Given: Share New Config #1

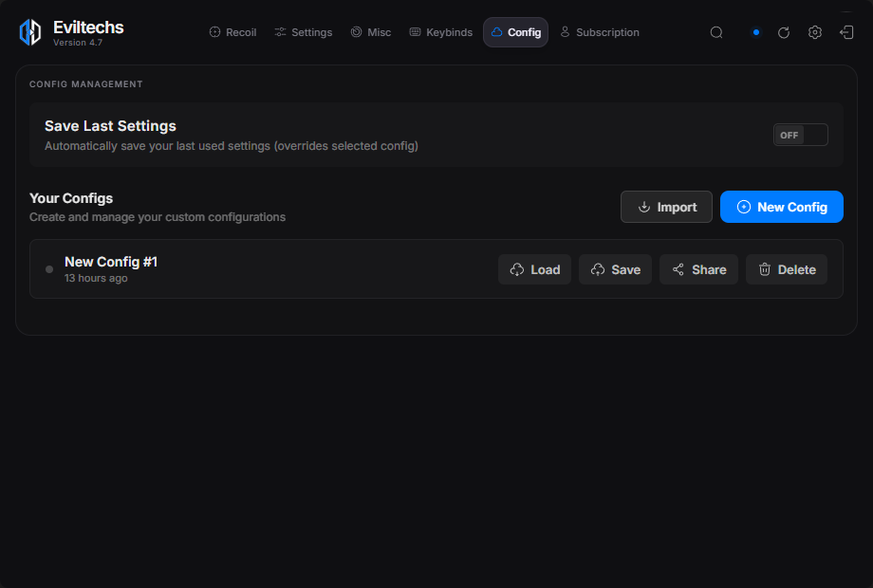Looking at the screenshot, I should click(698, 269).
